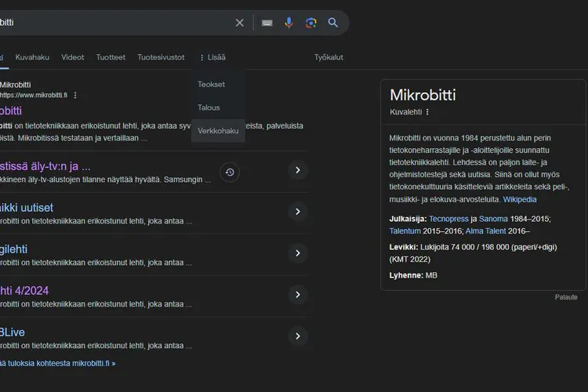Select Verkkohaku from the dropdown menu
This screenshot has height=392, width=588.
click(x=218, y=131)
